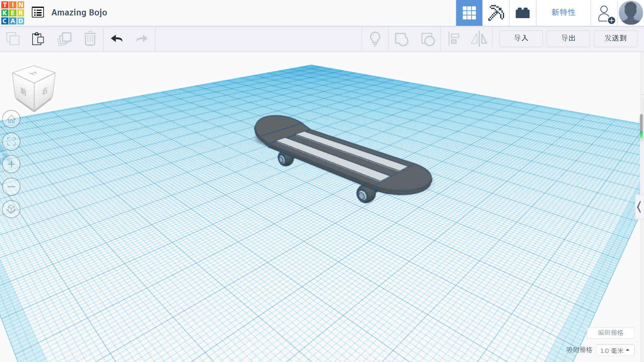Open the user profile avatar
644x362 pixels.
(x=631, y=13)
